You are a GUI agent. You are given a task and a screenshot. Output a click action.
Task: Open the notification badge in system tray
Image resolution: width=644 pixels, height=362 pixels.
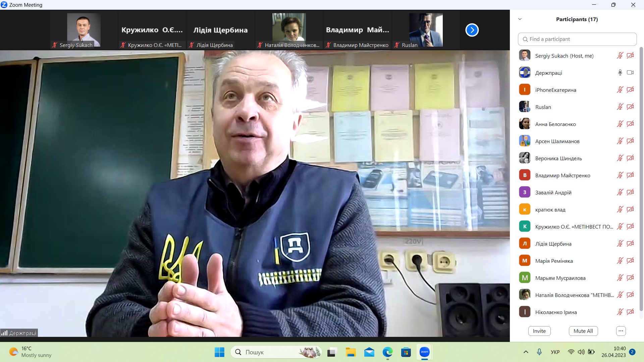point(632,352)
